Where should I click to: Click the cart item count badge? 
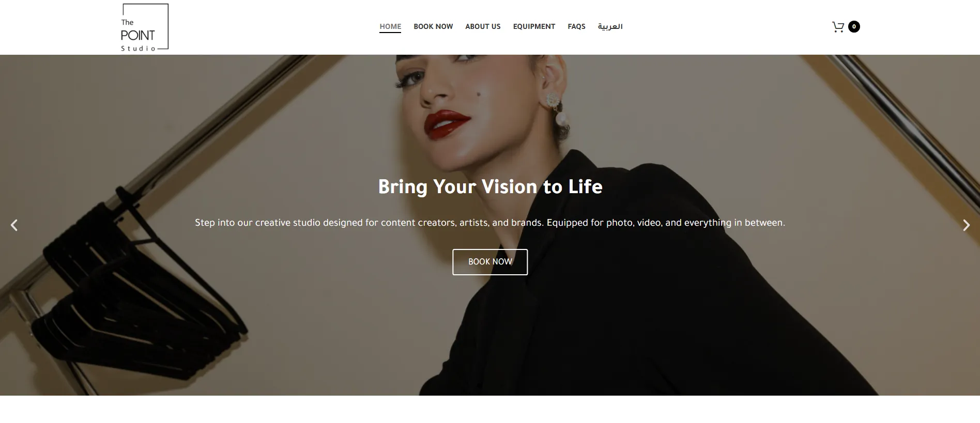click(854, 26)
